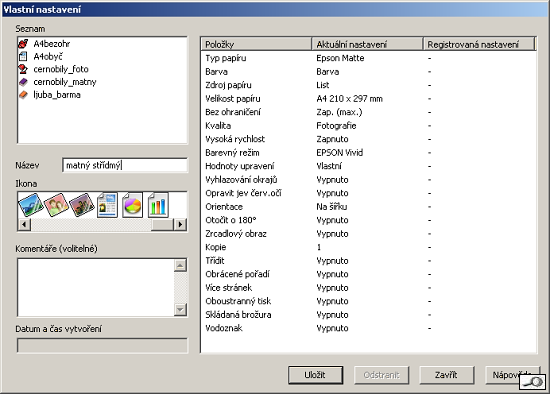Click the Uložit button
Viewport: 550px width, 394px height.
pyautogui.click(x=315, y=375)
